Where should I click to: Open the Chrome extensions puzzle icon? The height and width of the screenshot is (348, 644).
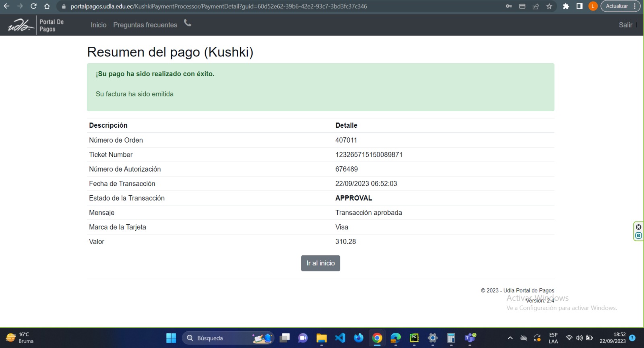566,6
